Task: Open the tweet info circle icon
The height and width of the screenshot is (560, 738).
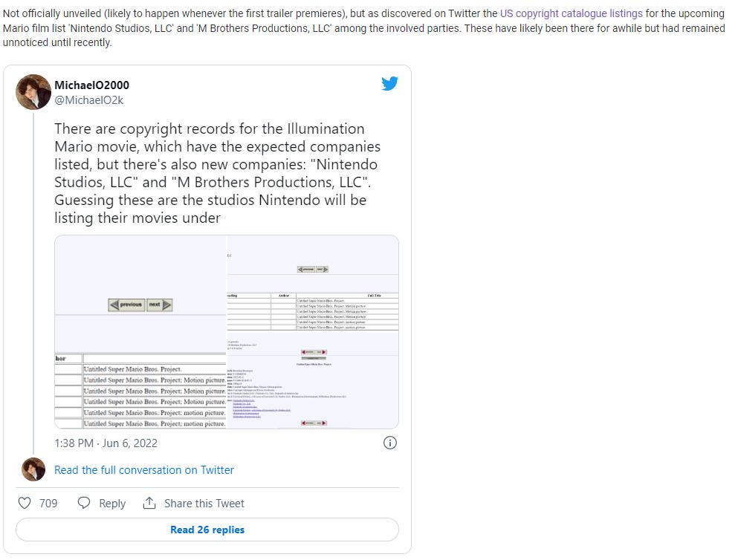Action: tap(389, 443)
